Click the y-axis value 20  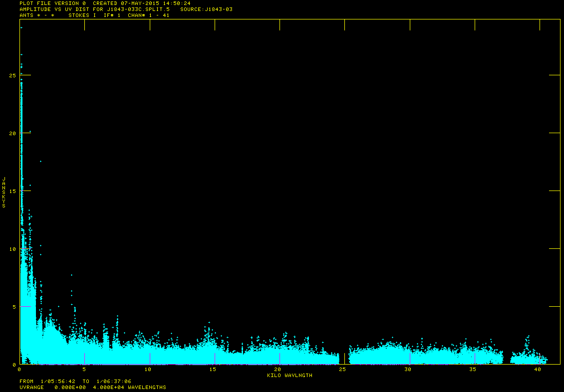(12, 133)
